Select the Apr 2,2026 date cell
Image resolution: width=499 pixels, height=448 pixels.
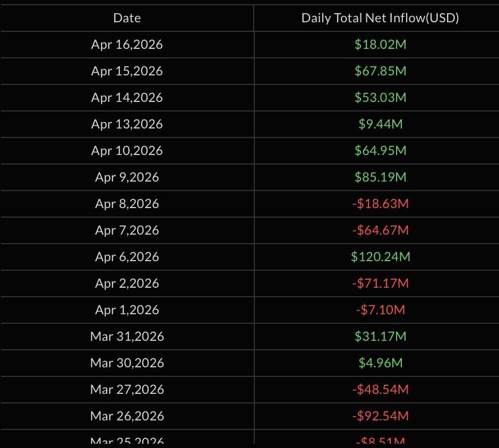(x=127, y=283)
